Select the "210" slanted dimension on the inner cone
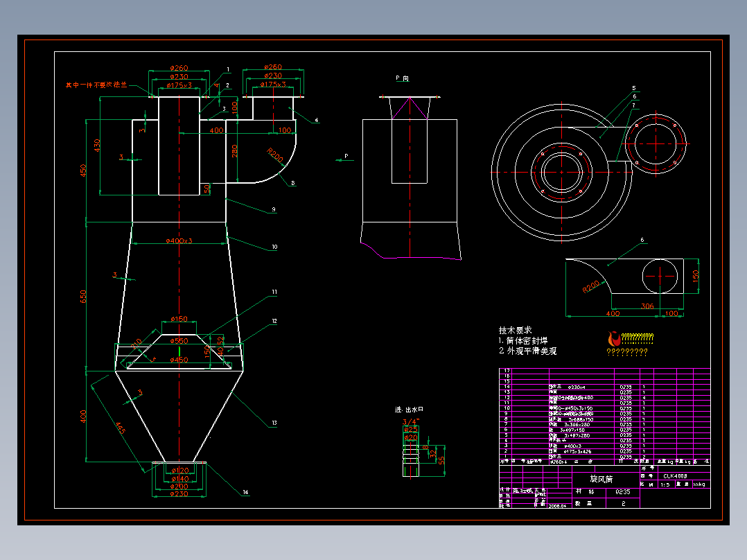747x560 pixels. 137,344
